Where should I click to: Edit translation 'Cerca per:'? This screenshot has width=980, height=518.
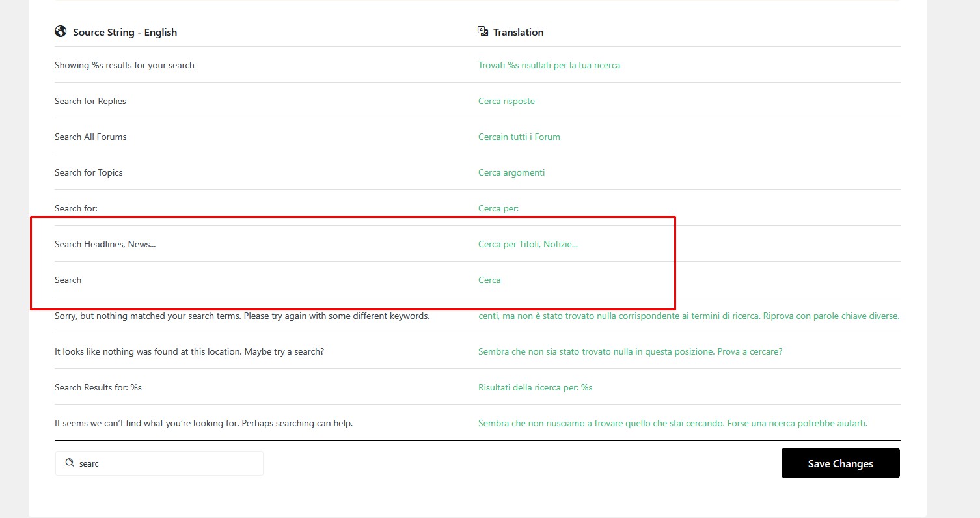498,208
